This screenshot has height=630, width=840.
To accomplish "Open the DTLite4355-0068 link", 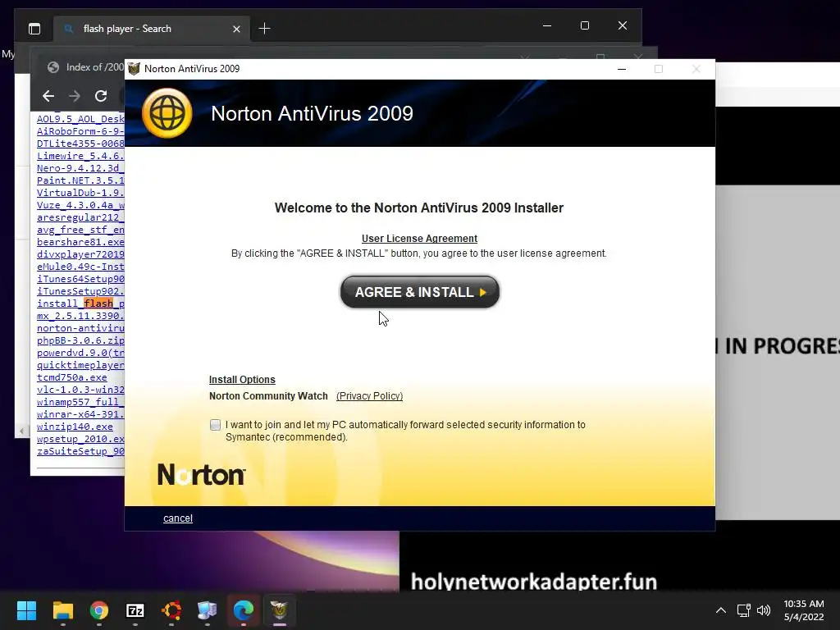I will pyautogui.click(x=80, y=144).
